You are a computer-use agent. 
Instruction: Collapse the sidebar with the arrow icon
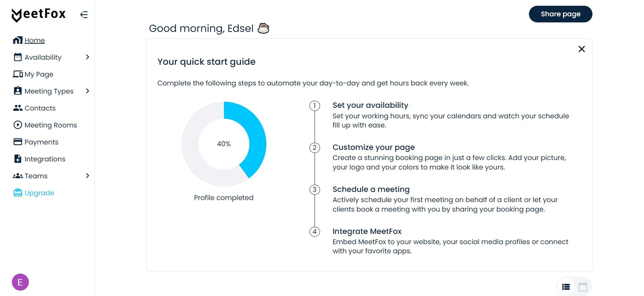[x=84, y=14]
